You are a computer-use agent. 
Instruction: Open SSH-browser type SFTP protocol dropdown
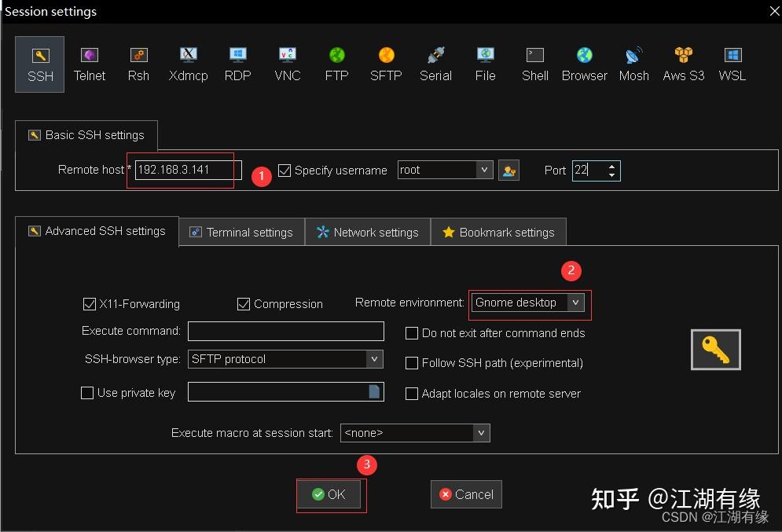[374, 359]
